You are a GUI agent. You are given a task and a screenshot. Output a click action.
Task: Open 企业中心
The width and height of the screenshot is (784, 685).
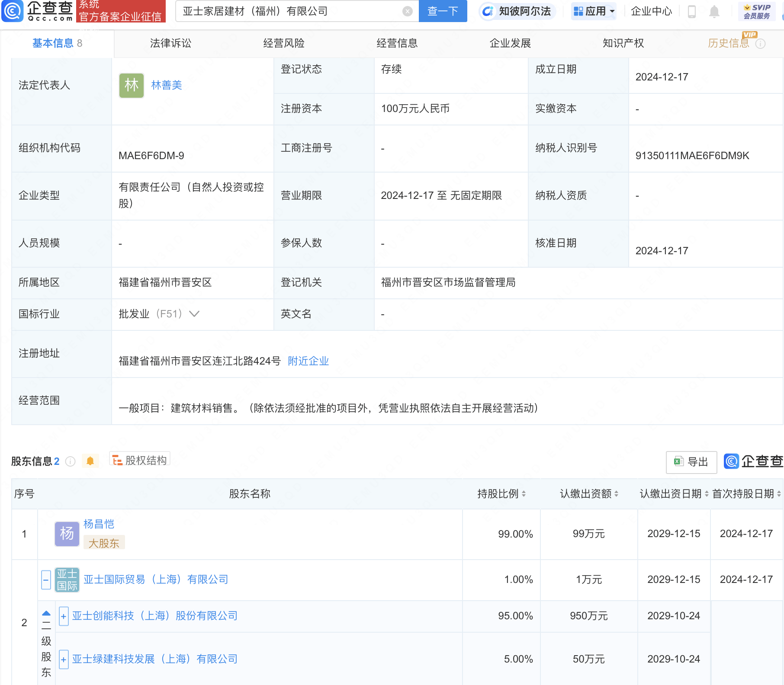click(651, 11)
